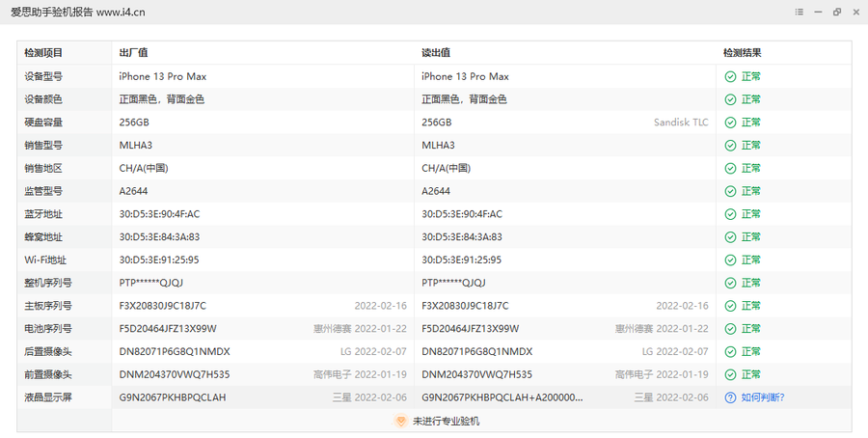
Task: Click factory Wi-Fi address 30:D5:3E:91:25:95
Action: pyautogui.click(x=159, y=260)
